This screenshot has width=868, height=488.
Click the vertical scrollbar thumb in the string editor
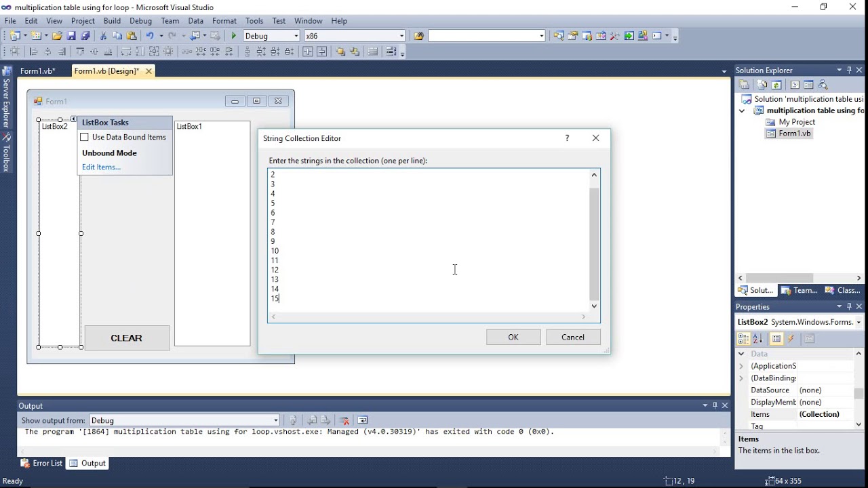pyautogui.click(x=594, y=244)
